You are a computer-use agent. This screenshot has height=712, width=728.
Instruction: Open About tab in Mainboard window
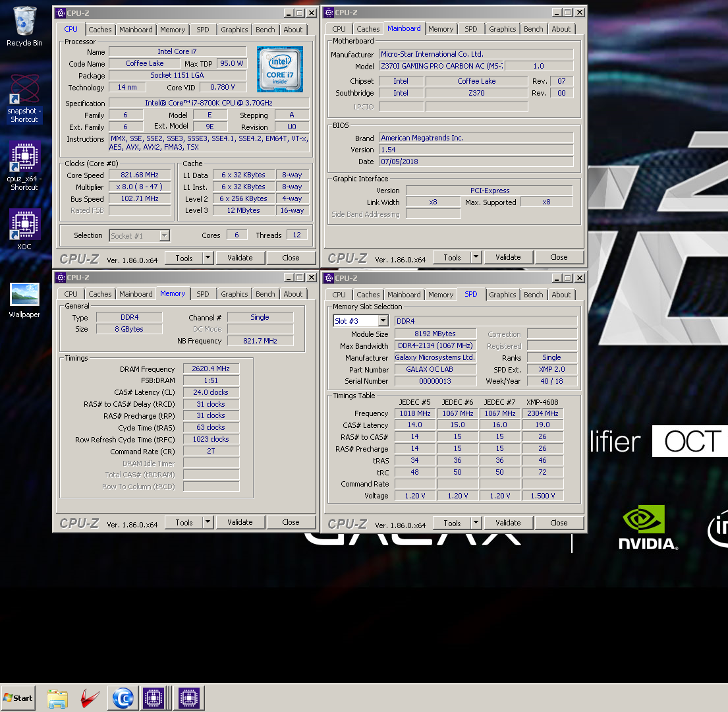point(561,29)
